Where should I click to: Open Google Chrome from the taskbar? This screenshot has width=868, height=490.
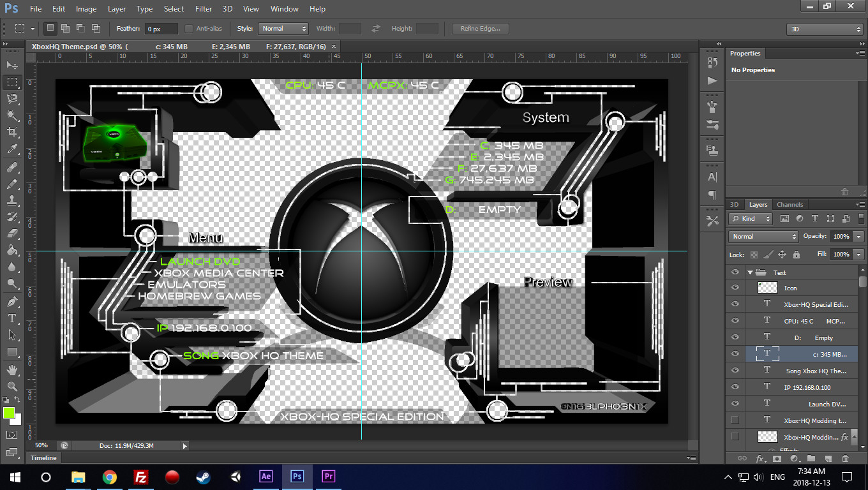pyautogui.click(x=110, y=477)
